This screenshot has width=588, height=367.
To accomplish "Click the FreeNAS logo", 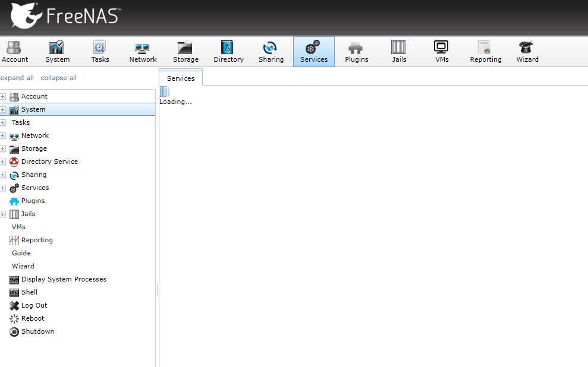I will [65, 15].
